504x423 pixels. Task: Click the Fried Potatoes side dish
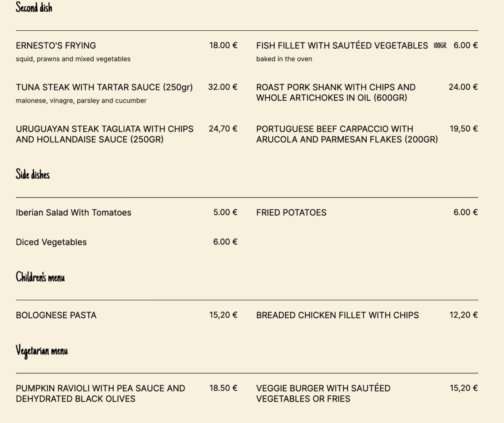tap(291, 213)
